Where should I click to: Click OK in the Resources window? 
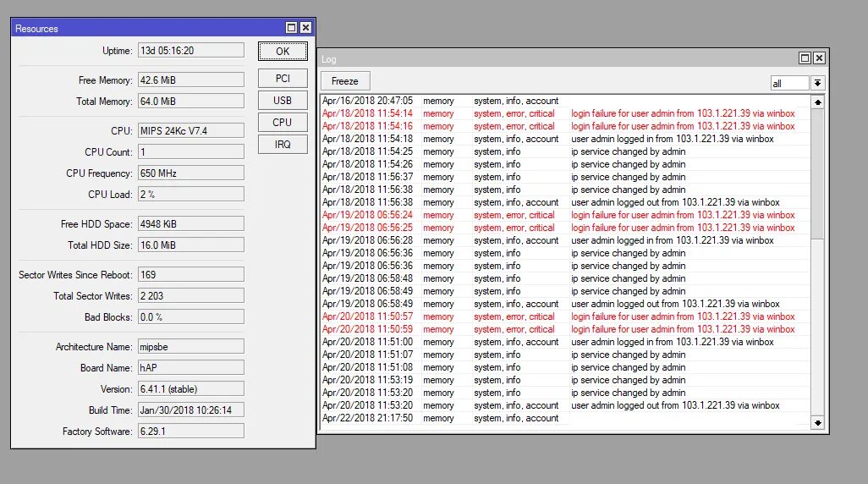[283, 51]
